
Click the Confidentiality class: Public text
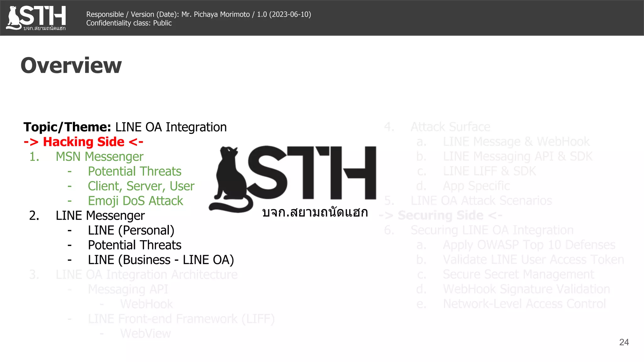pyautogui.click(x=129, y=23)
